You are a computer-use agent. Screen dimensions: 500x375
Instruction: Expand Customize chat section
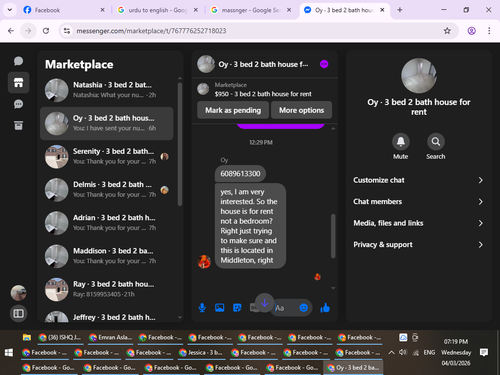418,180
